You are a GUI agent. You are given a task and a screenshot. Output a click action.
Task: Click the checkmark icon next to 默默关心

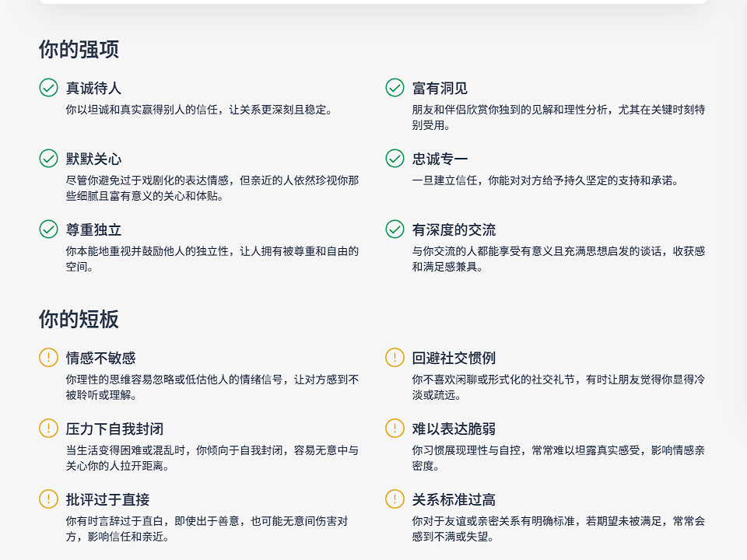[48, 159]
